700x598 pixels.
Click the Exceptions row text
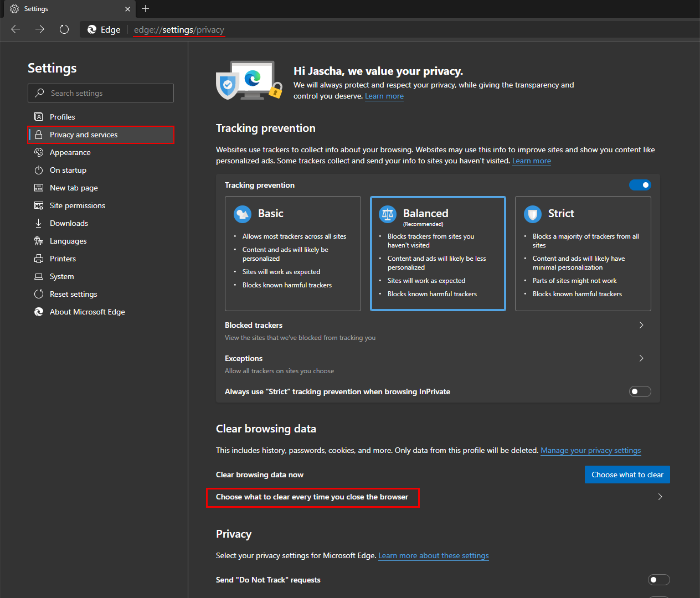point(244,358)
